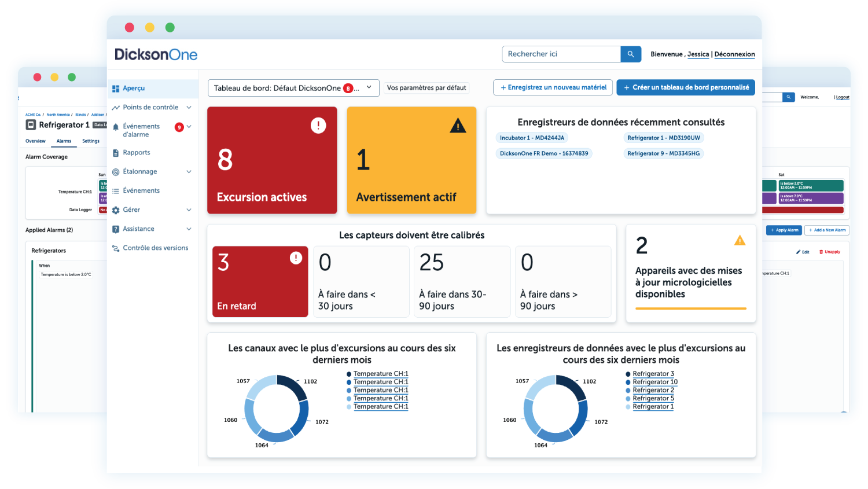Click the alarm bell icon in sidebar
The height and width of the screenshot is (489, 868).
(x=116, y=127)
